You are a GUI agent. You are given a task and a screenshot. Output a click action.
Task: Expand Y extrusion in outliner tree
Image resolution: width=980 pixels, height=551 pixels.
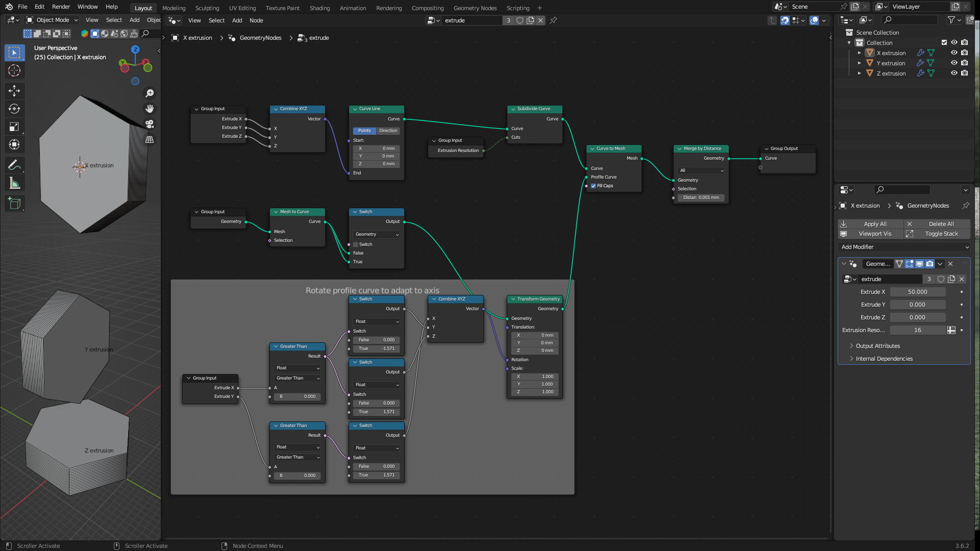(860, 63)
